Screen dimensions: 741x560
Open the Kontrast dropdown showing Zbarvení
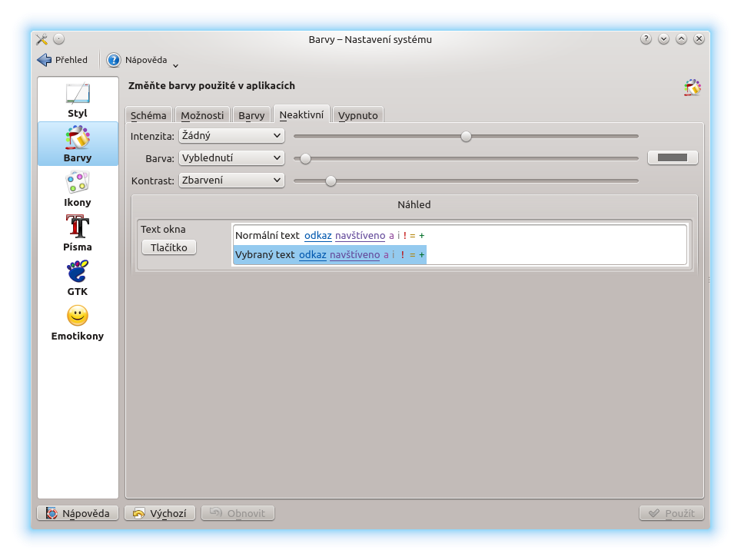coord(231,181)
